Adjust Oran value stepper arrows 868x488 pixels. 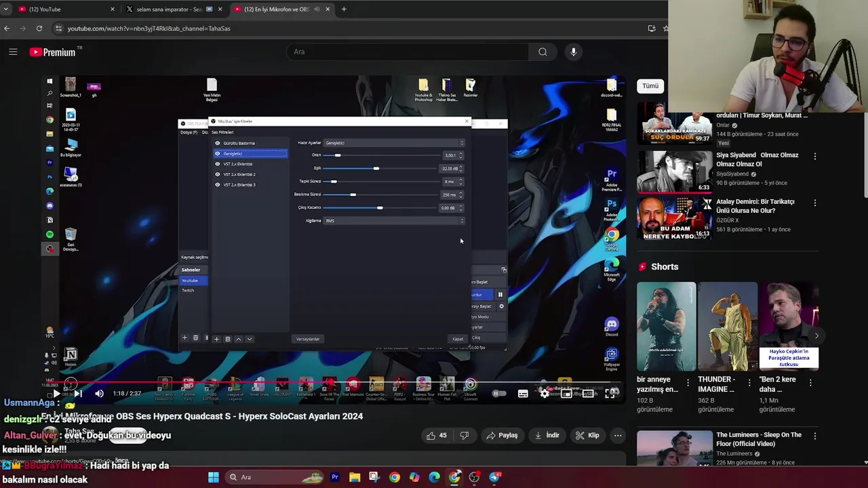461,155
